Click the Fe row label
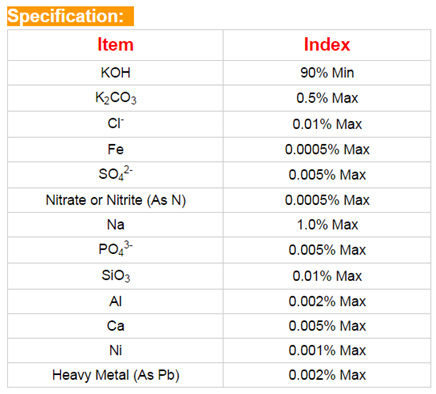Image resolution: width=436 pixels, height=394 pixels. [x=115, y=149]
